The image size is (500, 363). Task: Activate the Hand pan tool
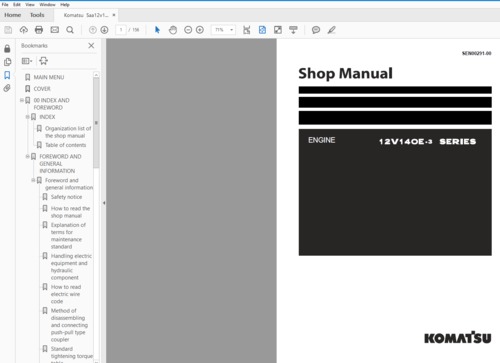(173, 30)
